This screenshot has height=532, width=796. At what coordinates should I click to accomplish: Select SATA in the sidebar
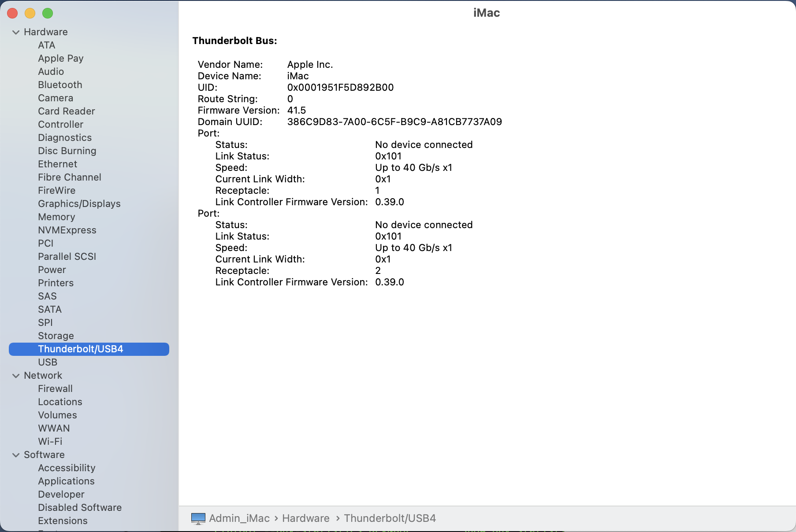(50, 310)
